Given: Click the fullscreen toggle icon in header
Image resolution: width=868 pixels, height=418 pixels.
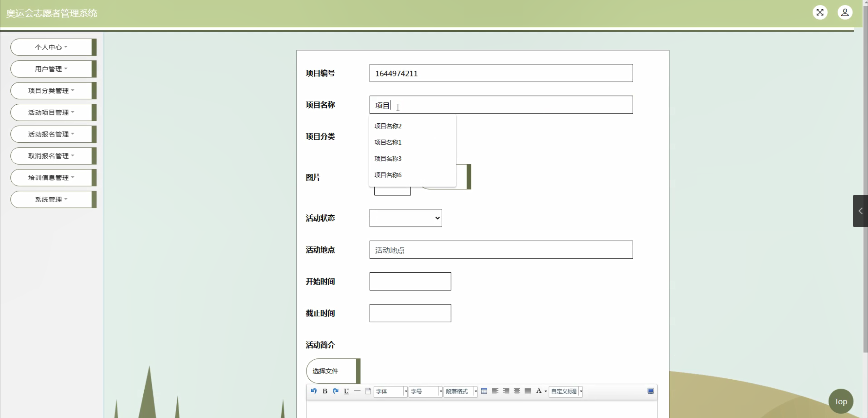Looking at the screenshot, I should 820,12.
